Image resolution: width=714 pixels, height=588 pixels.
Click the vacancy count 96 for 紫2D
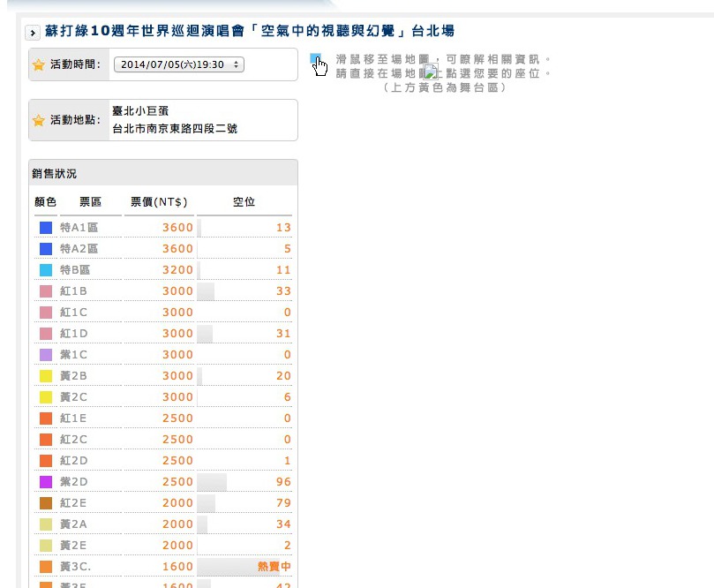tap(283, 482)
